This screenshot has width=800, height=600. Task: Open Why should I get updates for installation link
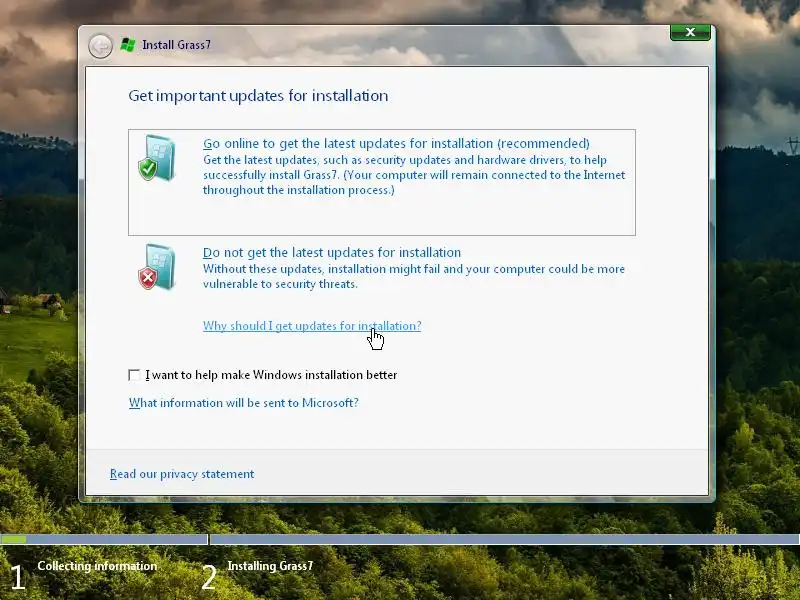pyautogui.click(x=312, y=326)
